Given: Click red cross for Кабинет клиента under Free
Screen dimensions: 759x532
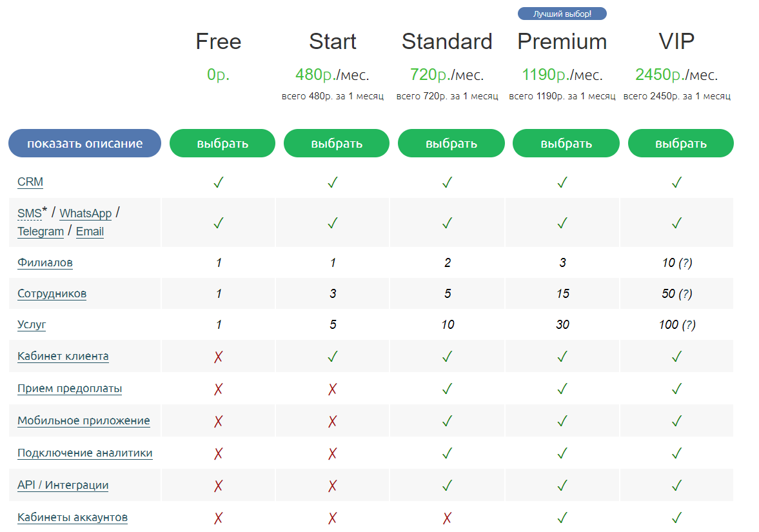Looking at the screenshot, I should pyautogui.click(x=219, y=357).
